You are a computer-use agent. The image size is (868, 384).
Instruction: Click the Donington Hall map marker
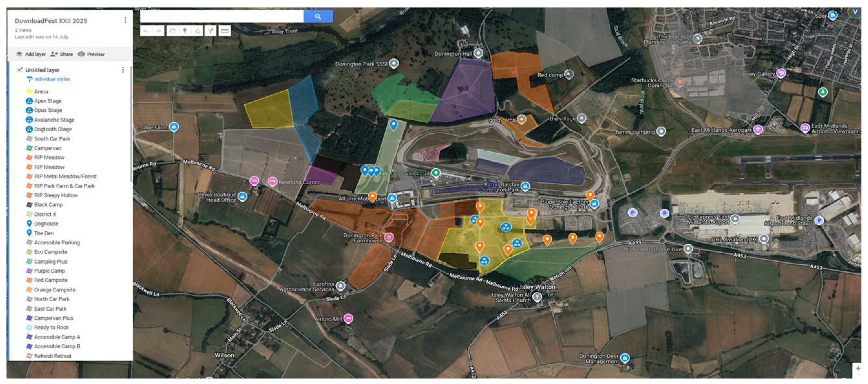478,53
